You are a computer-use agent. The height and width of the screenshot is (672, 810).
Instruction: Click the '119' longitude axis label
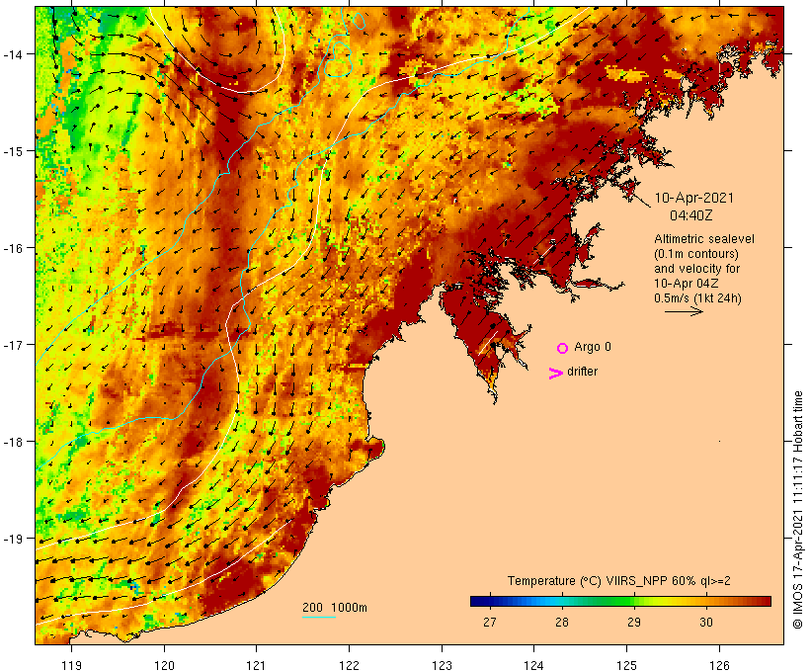(x=71, y=665)
